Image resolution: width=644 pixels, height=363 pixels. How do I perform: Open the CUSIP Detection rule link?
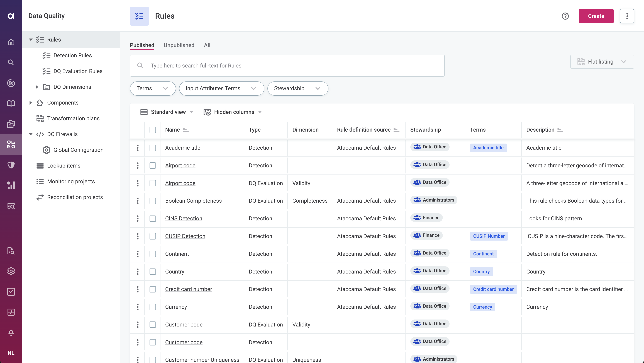coord(185,236)
